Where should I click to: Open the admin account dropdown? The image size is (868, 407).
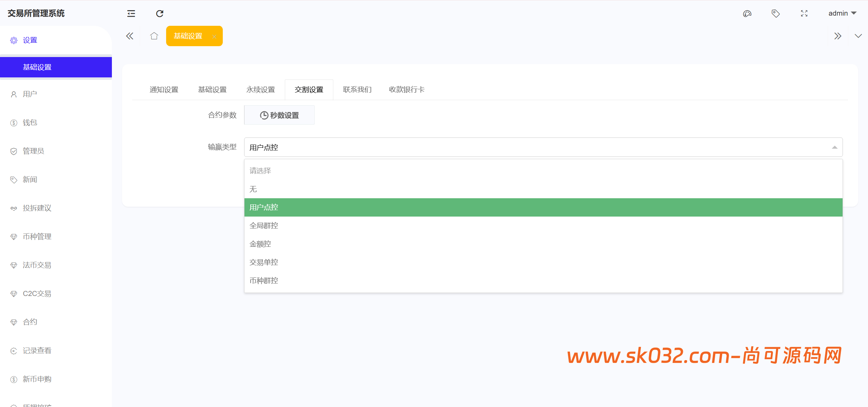tap(842, 13)
